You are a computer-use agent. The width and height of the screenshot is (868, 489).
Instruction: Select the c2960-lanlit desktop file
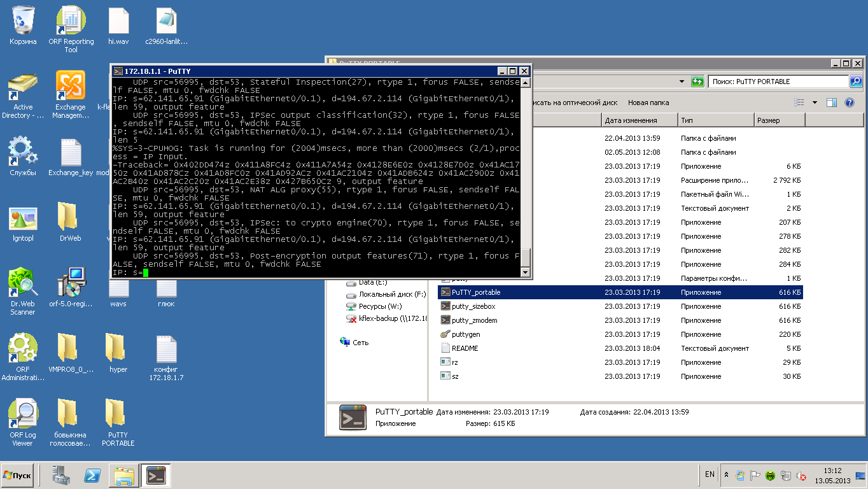pyautogui.click(x=166, y=26)
